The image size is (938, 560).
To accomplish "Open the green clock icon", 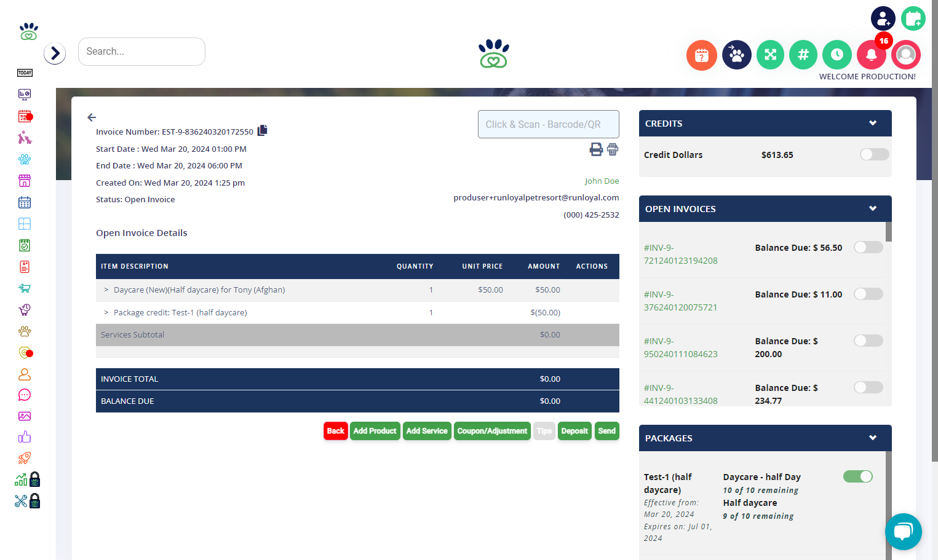I will (x=837, y=55).
